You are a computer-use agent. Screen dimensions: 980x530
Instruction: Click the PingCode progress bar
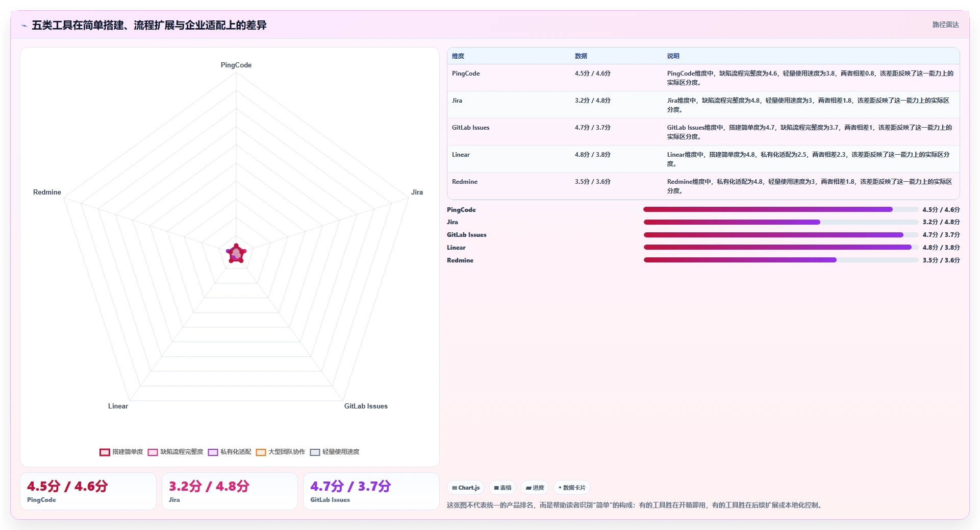click(781, 209)
